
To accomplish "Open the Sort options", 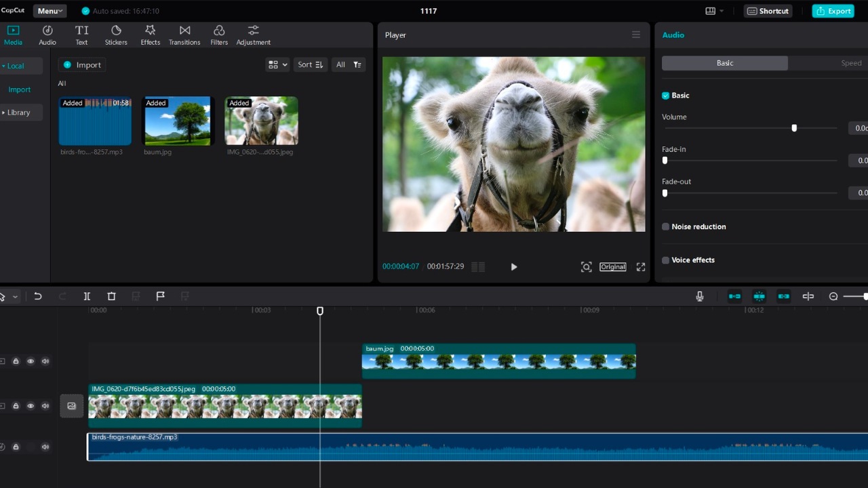I will pyautogui.click(x=311, y=64).
